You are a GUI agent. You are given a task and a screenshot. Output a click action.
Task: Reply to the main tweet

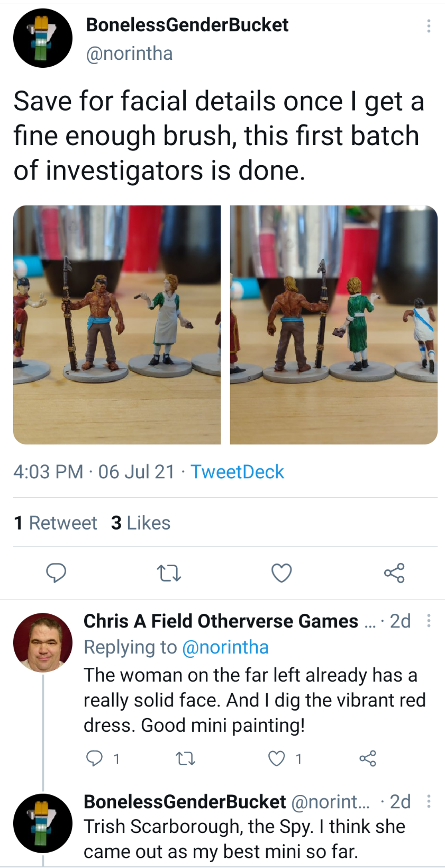[x=56, y=572]
